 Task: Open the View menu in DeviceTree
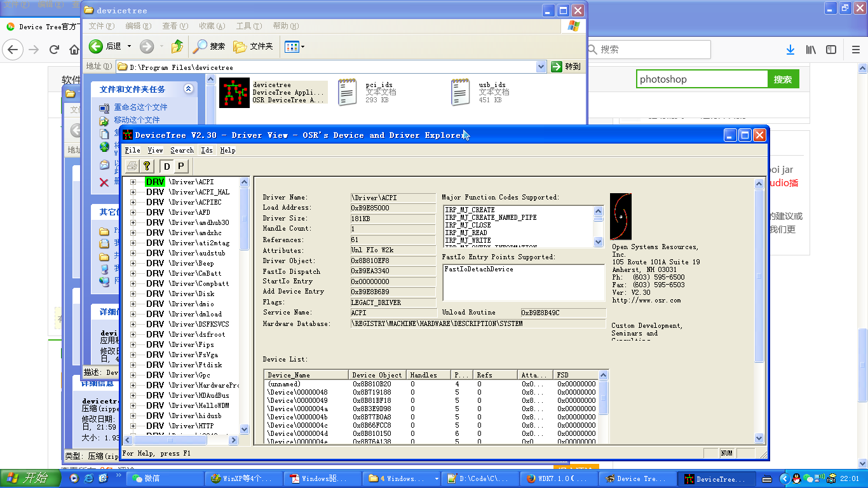click(x=155, y=150)
